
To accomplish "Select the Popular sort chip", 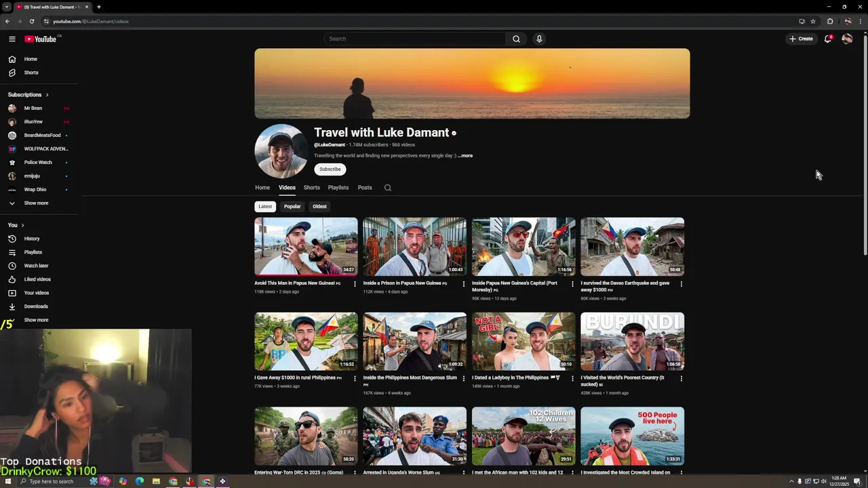I will (292, 207).
